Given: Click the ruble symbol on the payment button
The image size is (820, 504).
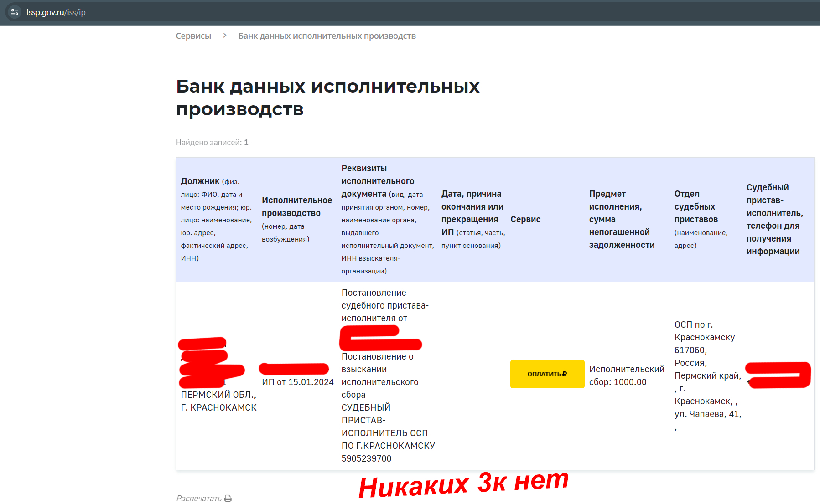Looking at the screenshot, I should 565,374.
